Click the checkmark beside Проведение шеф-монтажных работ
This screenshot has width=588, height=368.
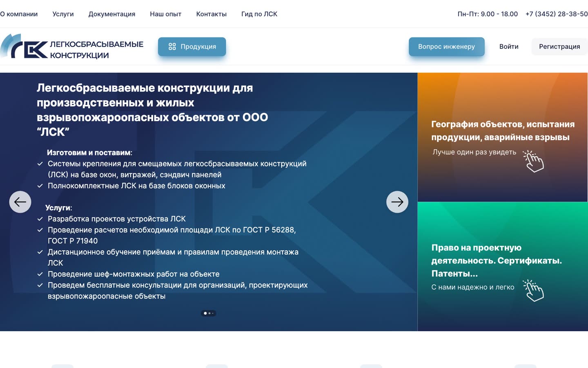coord(40,274)
